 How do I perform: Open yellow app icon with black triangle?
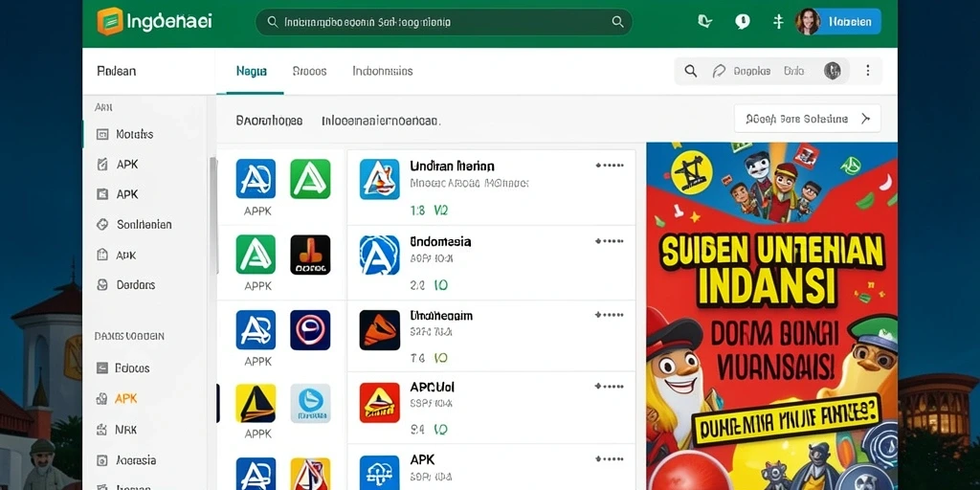tap(256, 404)
